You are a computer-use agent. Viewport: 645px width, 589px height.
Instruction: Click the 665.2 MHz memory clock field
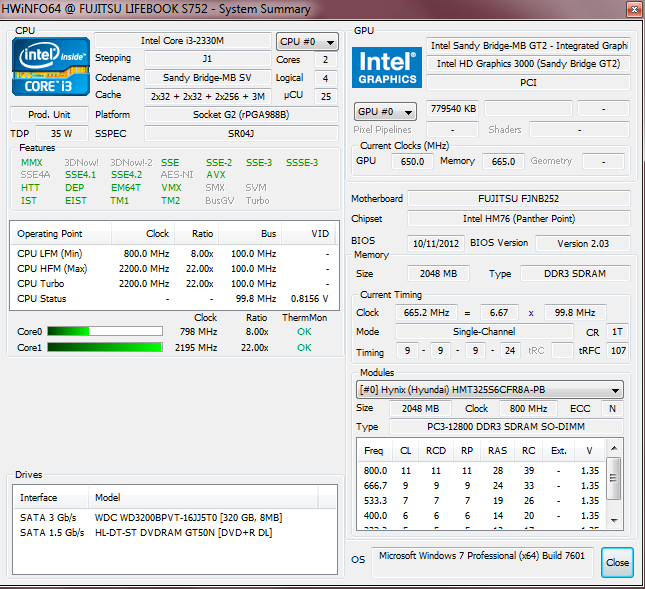[x=426, y=313]
